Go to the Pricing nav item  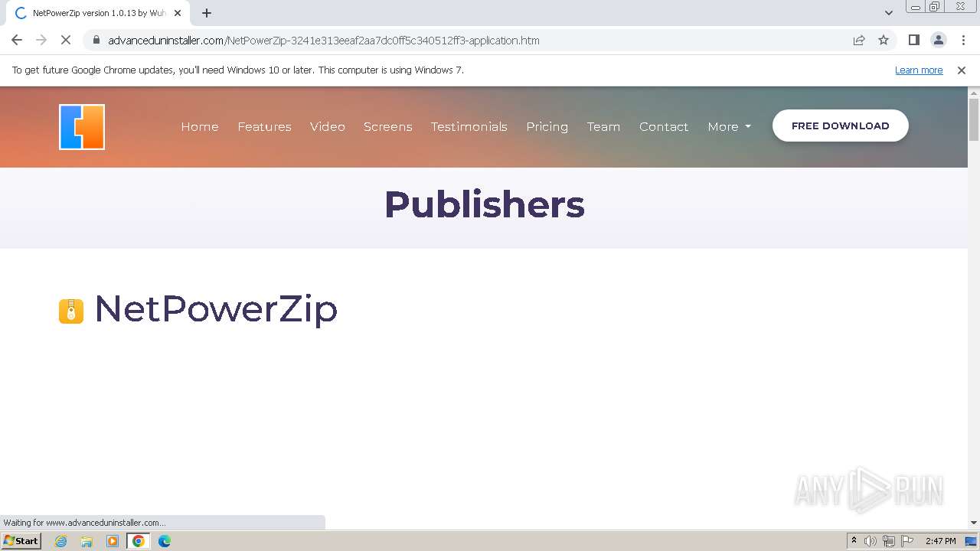547,127
